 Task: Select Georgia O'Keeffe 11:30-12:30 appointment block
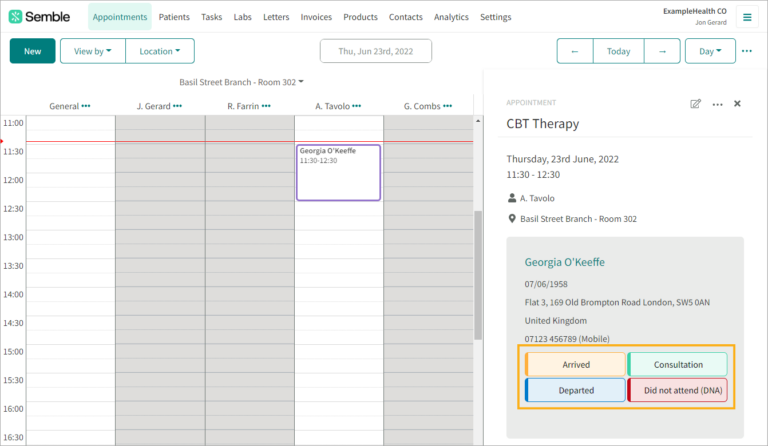tap(338, 172)
